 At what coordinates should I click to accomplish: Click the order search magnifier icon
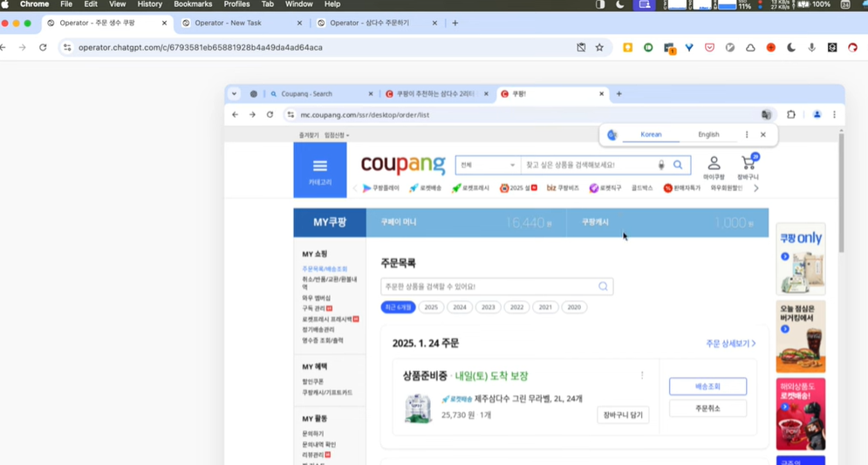point(603,286)
